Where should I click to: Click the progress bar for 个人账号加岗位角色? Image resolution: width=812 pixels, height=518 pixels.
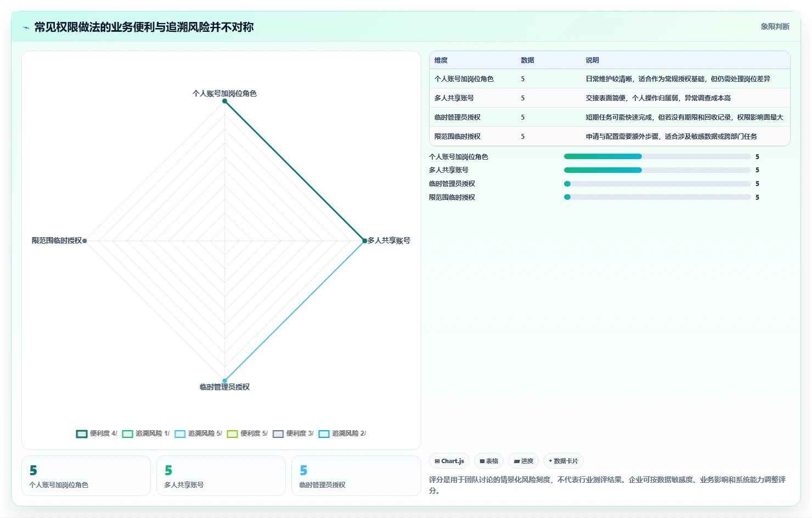tap(657, 156)
